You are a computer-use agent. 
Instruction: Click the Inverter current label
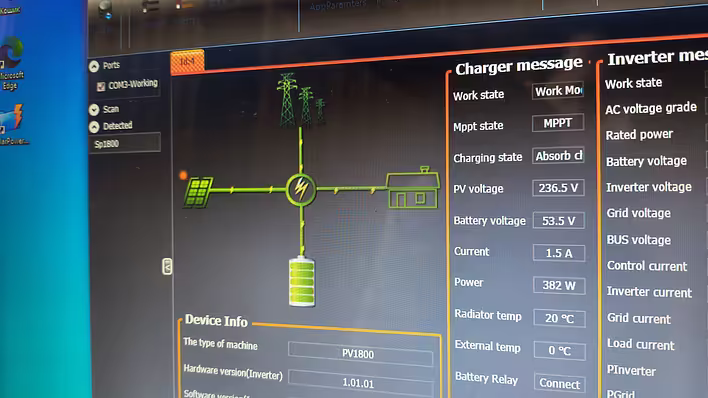649,292
